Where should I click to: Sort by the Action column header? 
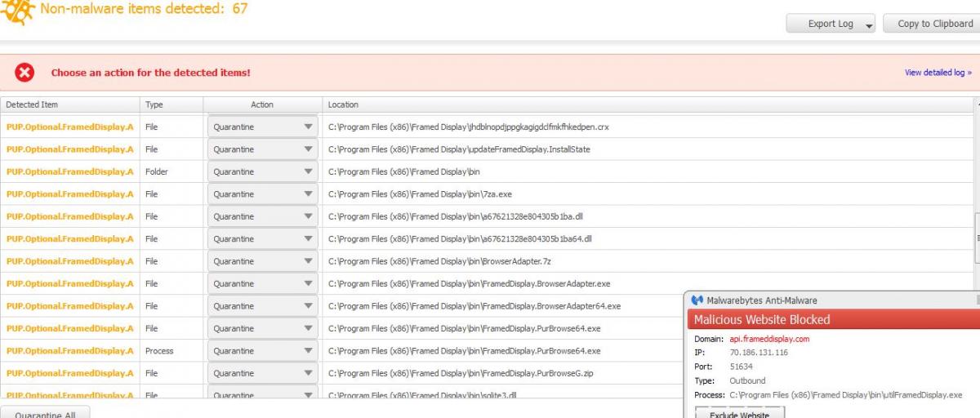pos(262,104)
